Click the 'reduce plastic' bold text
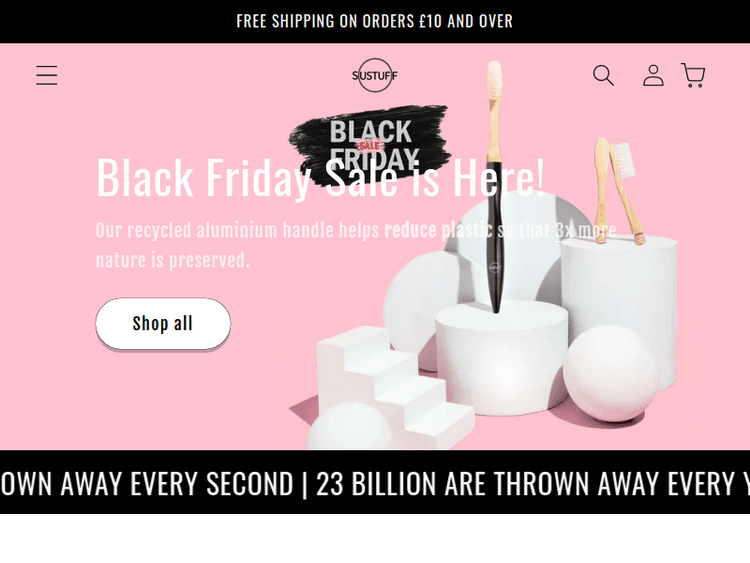750x563 pixels. (438, 230)
